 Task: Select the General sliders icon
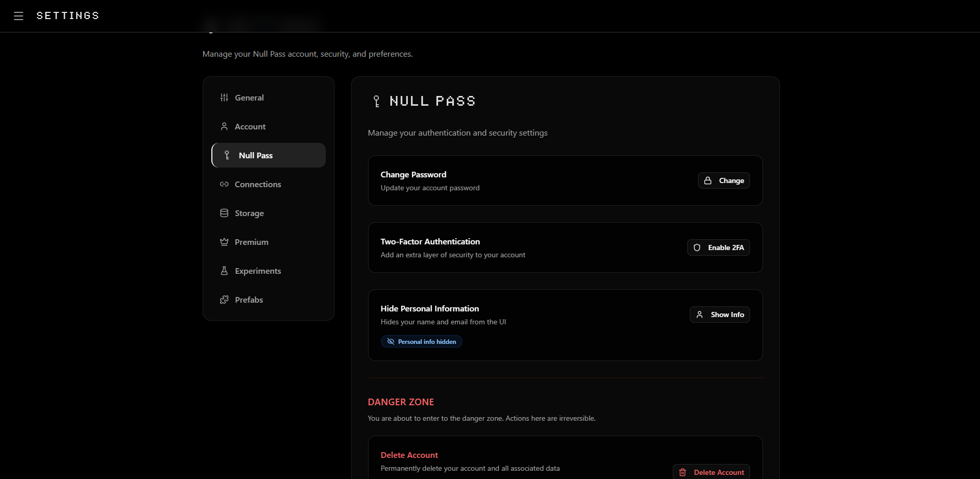coord(224,97)
